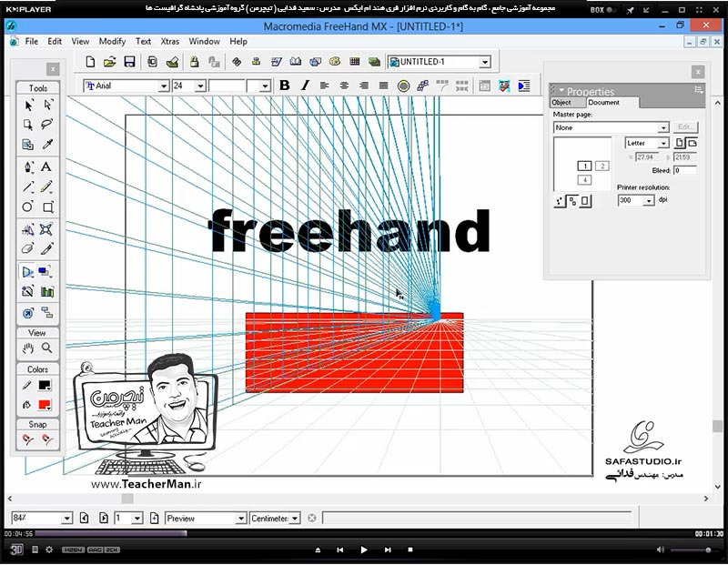Viewport: 728px width, 565px height.
Task: Click the spell-check icon in text toolbar
Action: click(504, 86)
